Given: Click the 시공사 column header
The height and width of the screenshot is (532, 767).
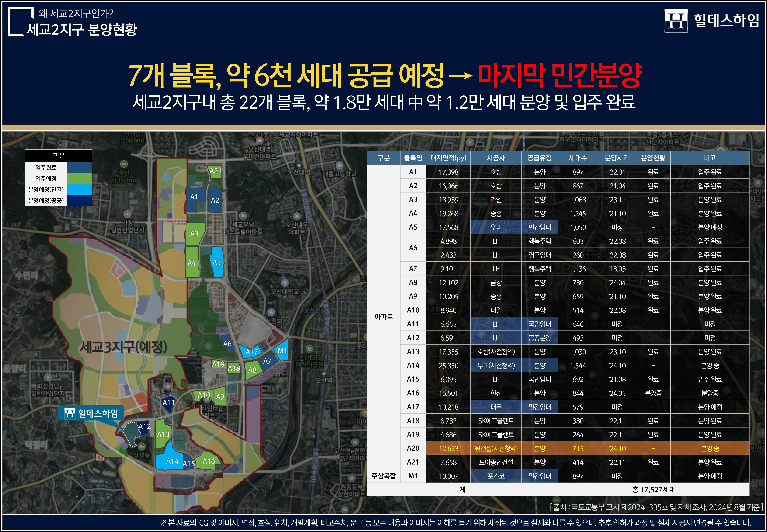Looking at the screenshot, I should tap(496, 158).
